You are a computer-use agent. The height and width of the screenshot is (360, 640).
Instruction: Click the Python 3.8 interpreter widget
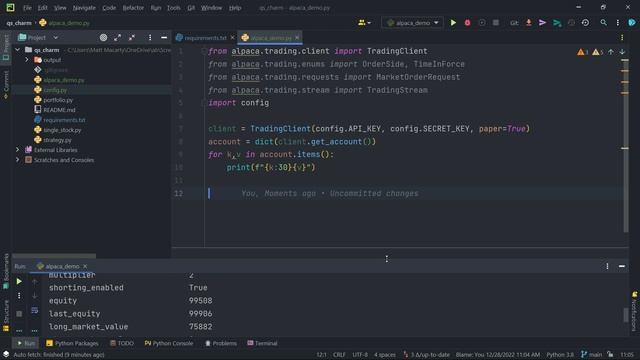click(560, 355)
